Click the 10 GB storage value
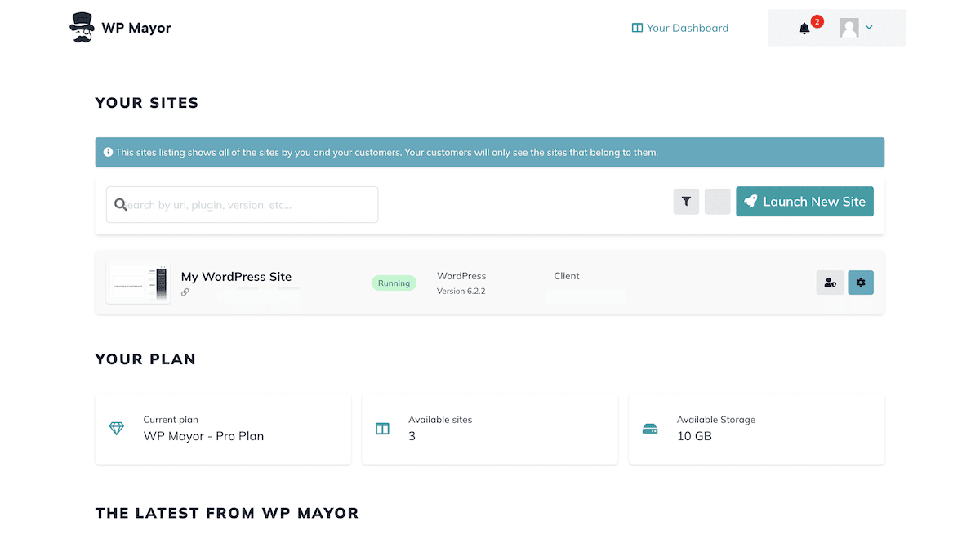 [694, 436]
